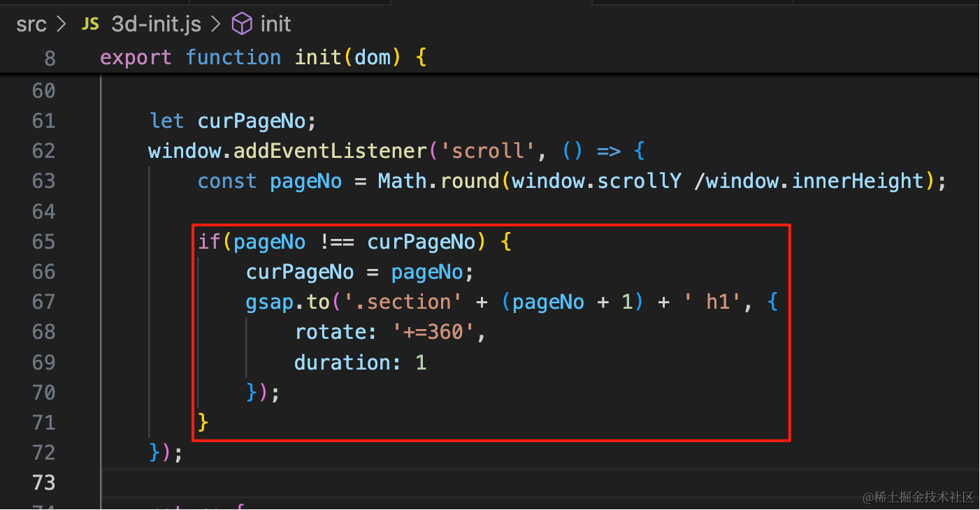
Task: Click the JS file icon in breadcrumb
Action: tap(90, 25)
